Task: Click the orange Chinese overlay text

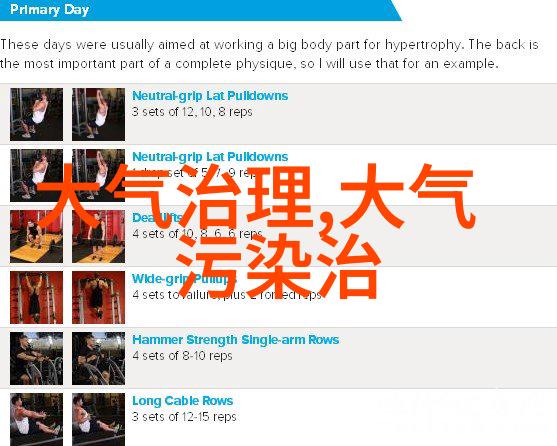Action: click(x=256, y=231)
